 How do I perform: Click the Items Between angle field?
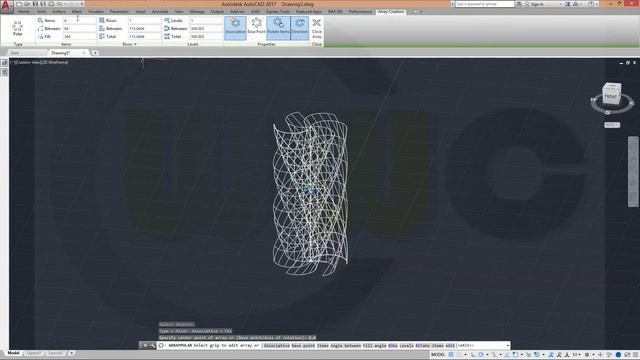[79, 29]
